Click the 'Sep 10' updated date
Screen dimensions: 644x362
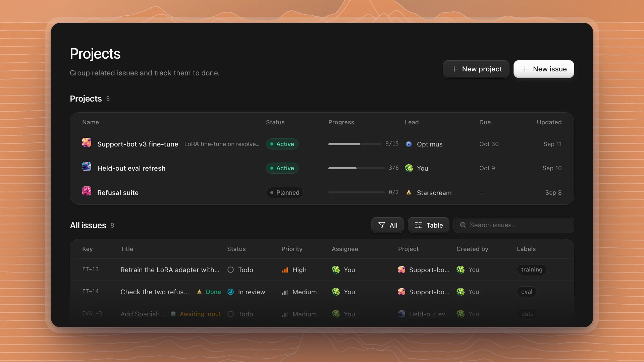click(x=552, y=168)
